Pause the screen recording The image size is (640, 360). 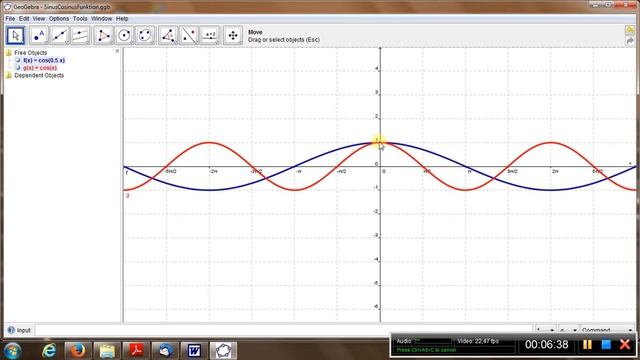587,345
